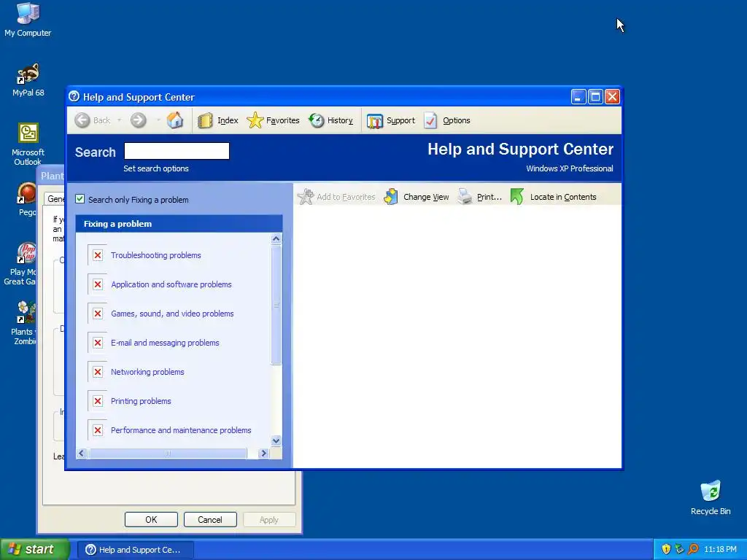Click the Back arrow button
Viewport: 747px width, 560px height.
82,120
